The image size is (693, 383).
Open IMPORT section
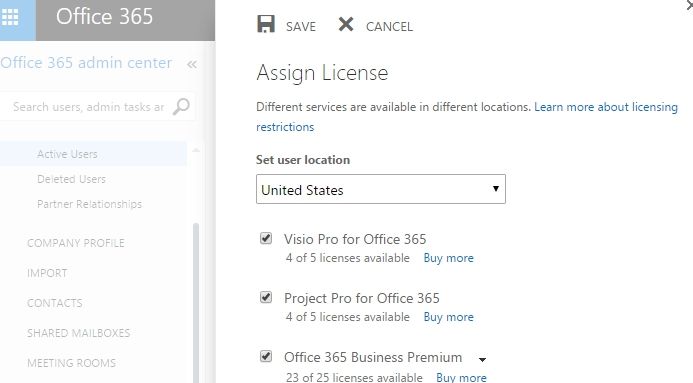pos(47,273)
